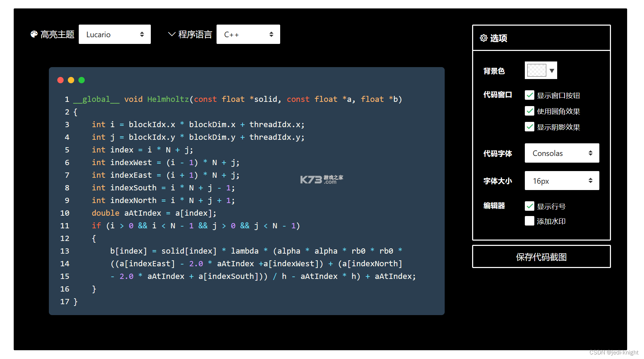Expand the background color picker arrow
This screenshot has height=359, width=644.
click(552, 71)
